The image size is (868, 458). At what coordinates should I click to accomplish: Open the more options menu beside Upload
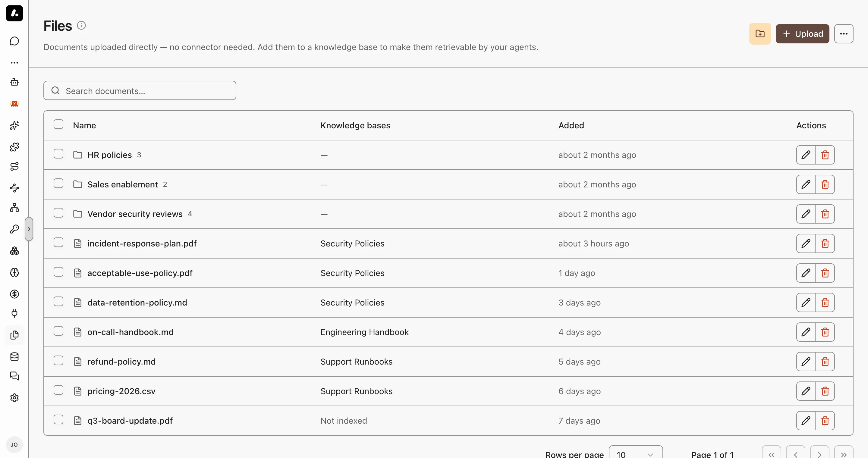(844, 34)
